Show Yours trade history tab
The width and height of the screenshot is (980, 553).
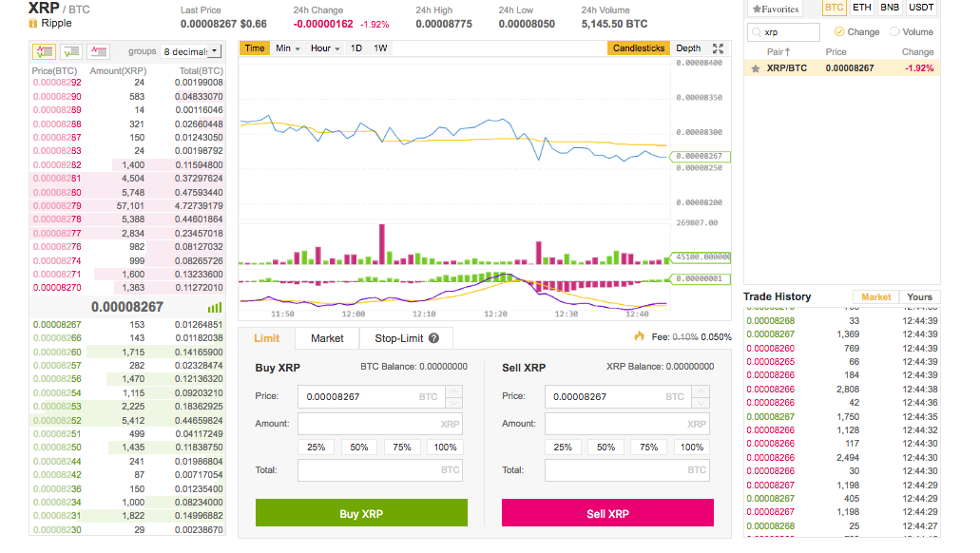click(x=919, y=296)
